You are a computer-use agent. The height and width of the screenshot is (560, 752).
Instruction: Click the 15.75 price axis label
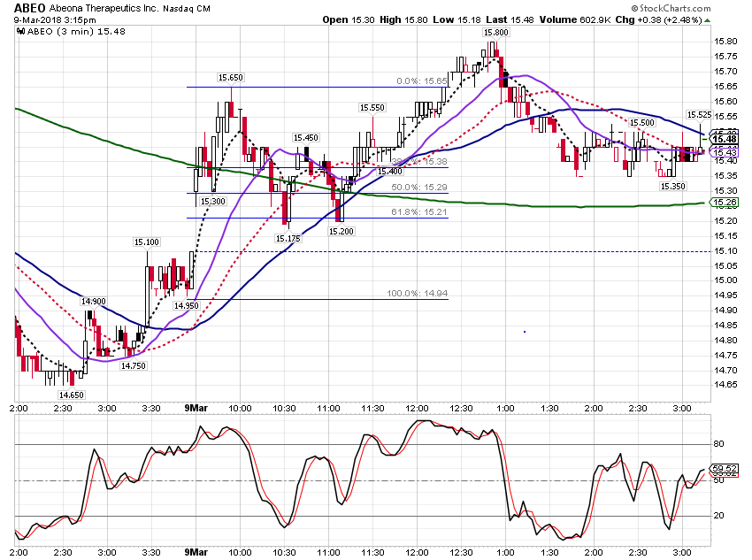click(725, 57)
